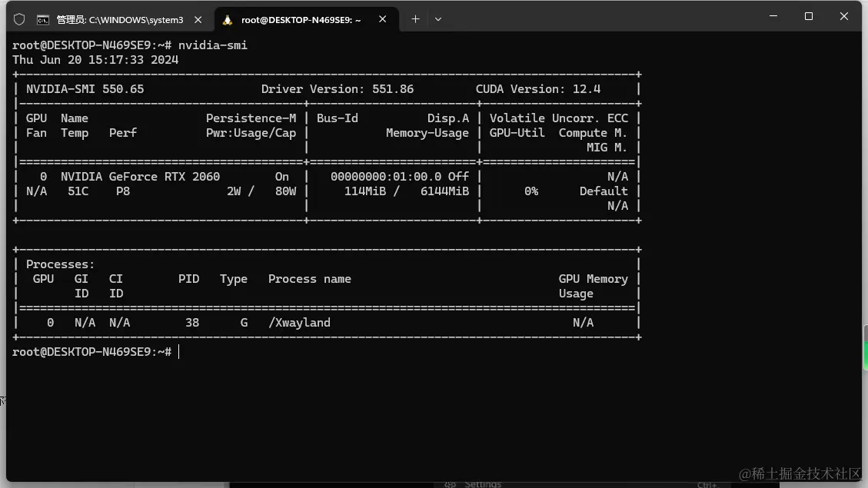Click 'Driver Version: 551.86' text
Screen dimensions: 868x488
click(x=337, y=89)
